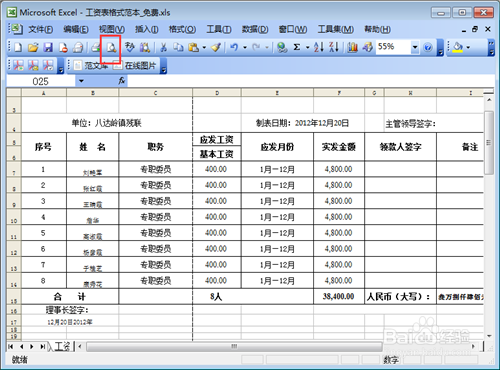The image size is (500, 370).
Task: Click the 单位：八达岭镇残联 cell
Action: (107, 123)
